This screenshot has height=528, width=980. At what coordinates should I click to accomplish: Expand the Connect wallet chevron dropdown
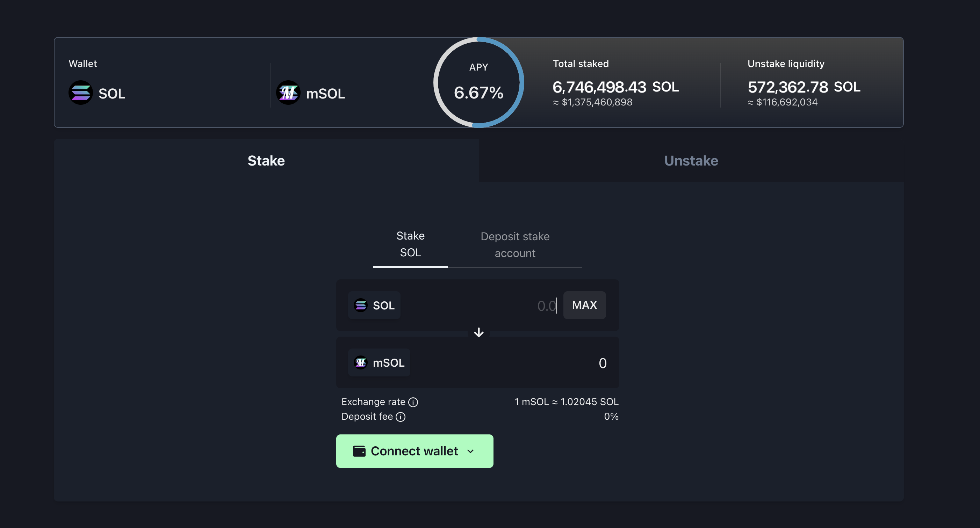click(470, 451)
